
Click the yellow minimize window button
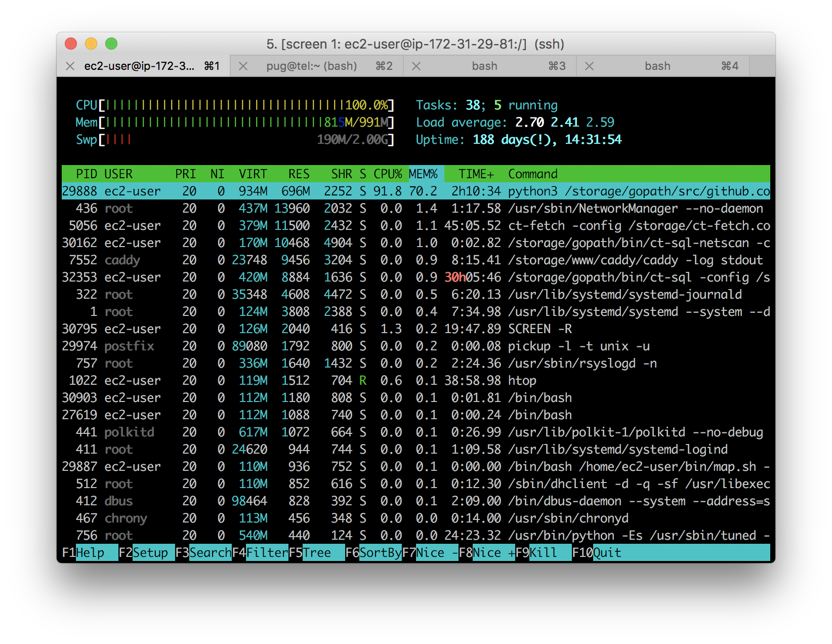point(91,44)
